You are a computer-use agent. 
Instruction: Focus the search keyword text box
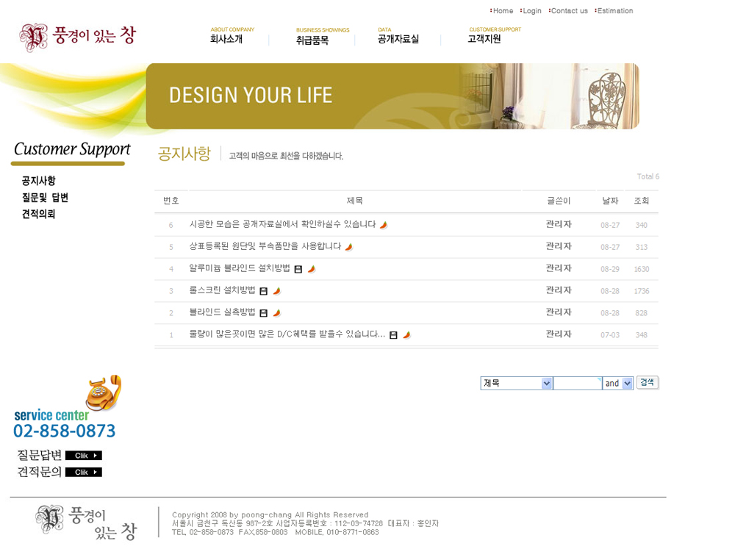(x=577, y=384)
